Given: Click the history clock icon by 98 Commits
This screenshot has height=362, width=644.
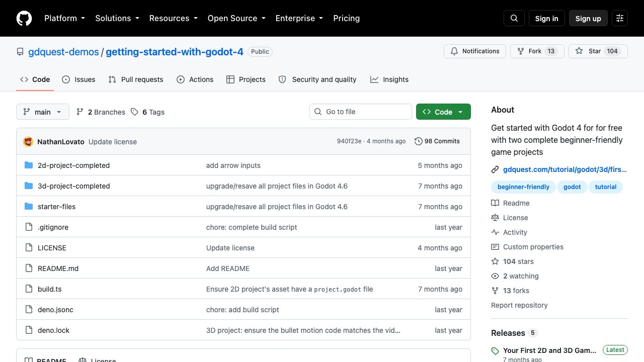Looking at the screenshot, I should (419, 141).
